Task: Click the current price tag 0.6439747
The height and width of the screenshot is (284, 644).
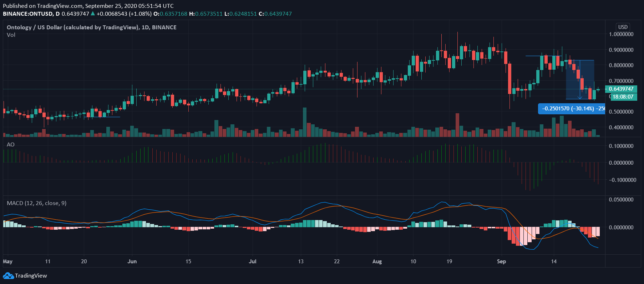Action: 621,89
